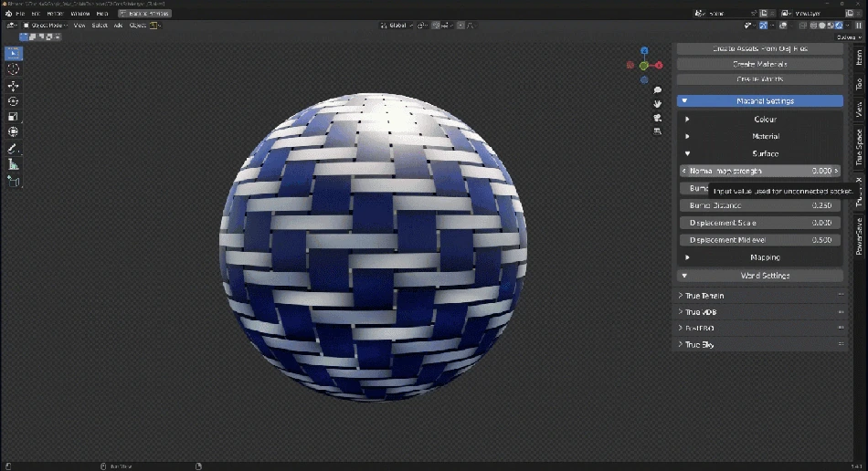
Task: Click the pan hand viewport icon
Action: tap(657, 103)
